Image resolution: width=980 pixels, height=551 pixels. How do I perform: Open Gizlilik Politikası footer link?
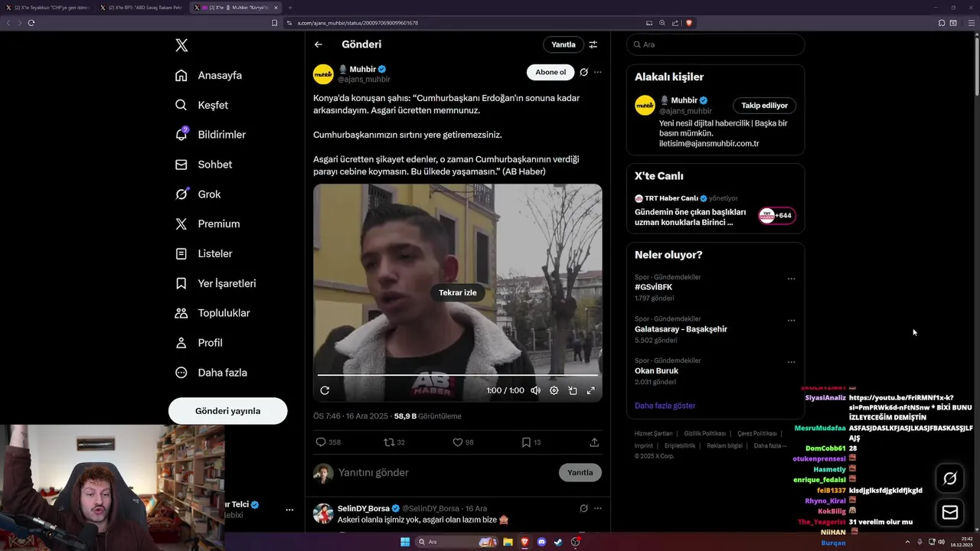[704, 434]
